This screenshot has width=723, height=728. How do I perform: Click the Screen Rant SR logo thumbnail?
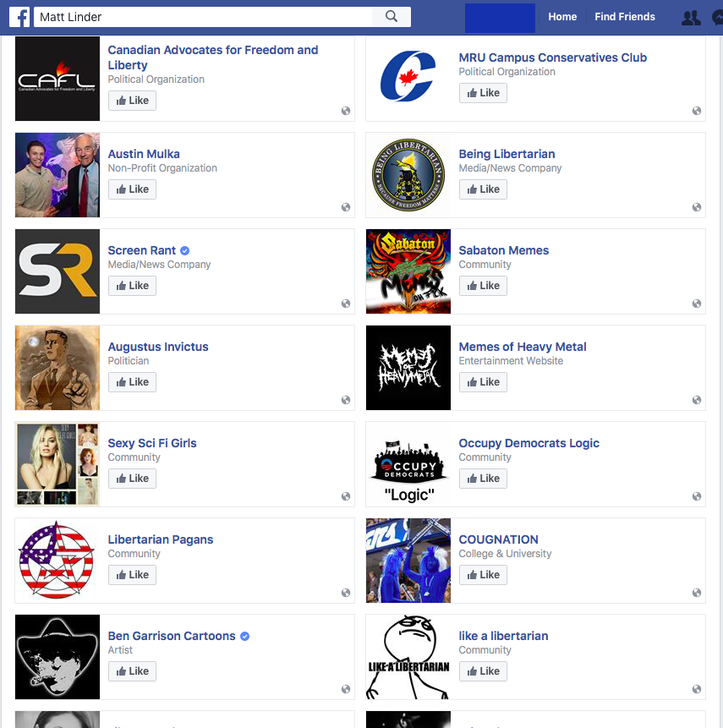click(x=58, y=271)
